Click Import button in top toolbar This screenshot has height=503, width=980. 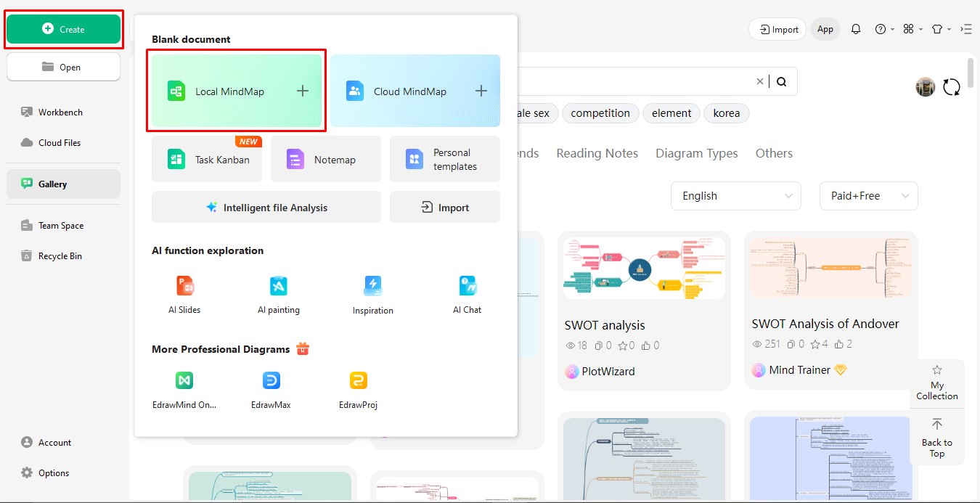(777, 29)
